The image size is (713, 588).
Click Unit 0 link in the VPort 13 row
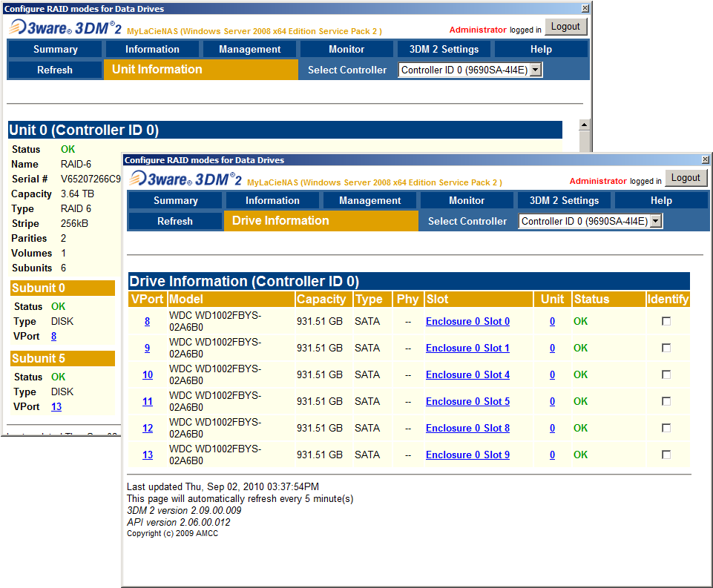tap(552, 455)
